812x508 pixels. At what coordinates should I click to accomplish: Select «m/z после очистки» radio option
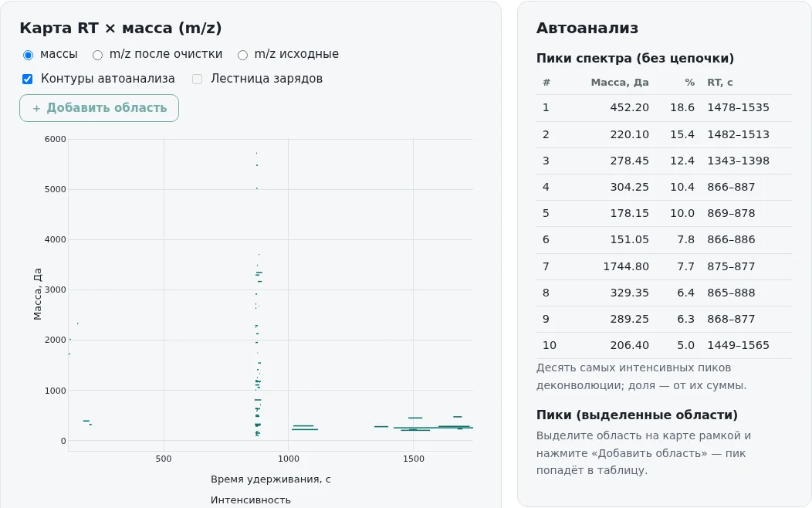tap(97, 54)
